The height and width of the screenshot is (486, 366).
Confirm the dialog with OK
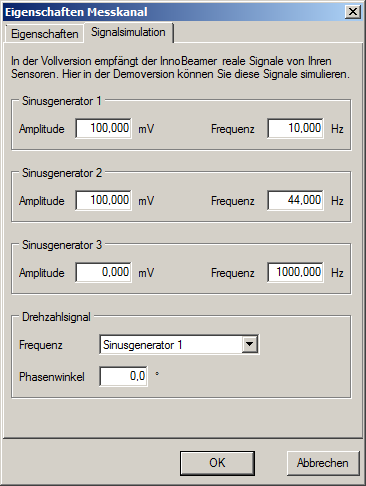tap(217, 463)
